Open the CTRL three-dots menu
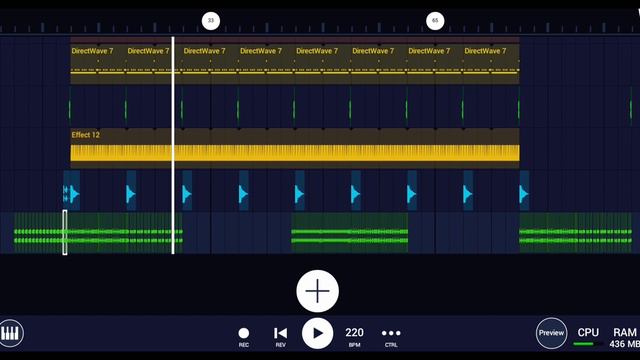This screenshot has width=640, height=360. click(391, 337)
